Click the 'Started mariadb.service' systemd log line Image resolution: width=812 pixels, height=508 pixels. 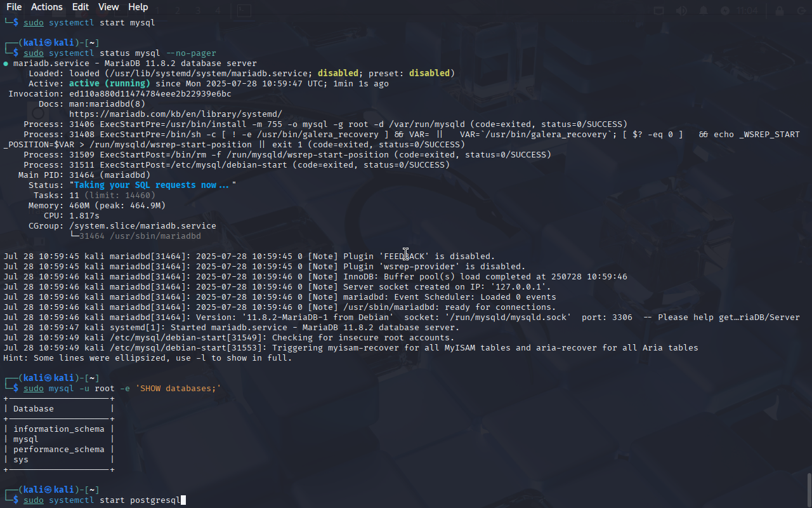[x=232, y=328]
